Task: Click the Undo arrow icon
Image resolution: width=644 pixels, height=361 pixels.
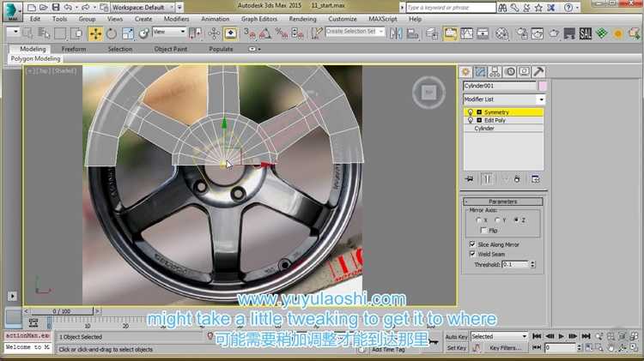Action: click(x=68, y=8)
